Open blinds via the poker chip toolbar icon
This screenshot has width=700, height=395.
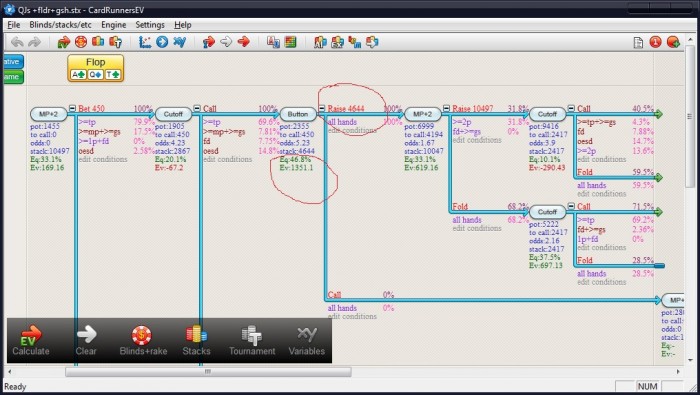tap(81, 42)
